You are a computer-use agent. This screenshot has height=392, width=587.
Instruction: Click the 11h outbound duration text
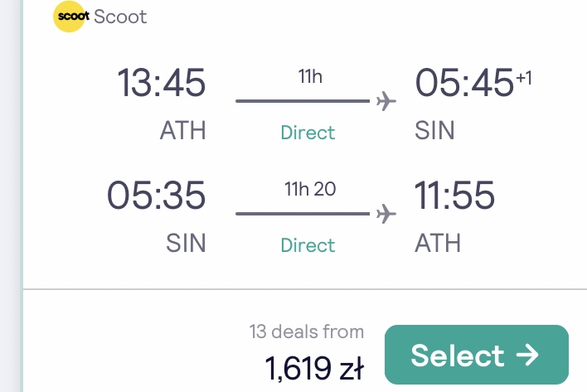click(x=310, y=76)
